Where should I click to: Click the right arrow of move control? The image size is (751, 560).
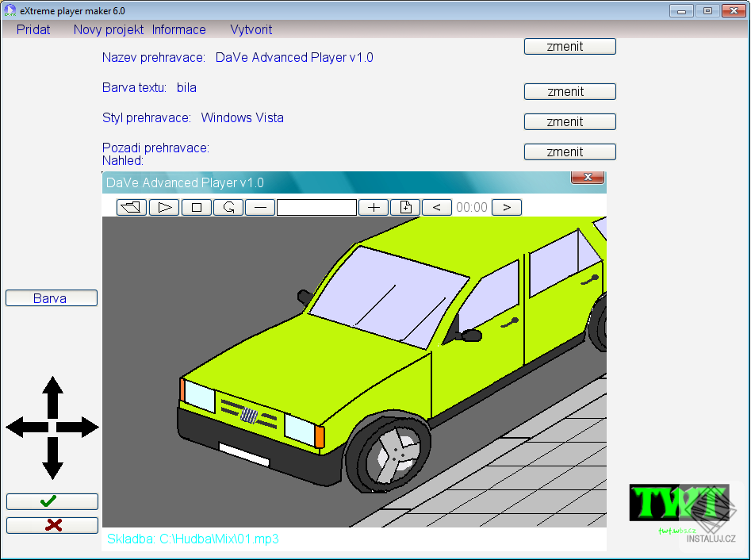point(78,427)
